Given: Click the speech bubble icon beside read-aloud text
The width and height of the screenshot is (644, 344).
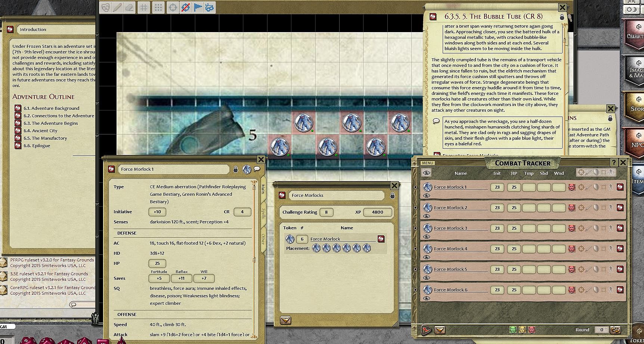Looking at the screenshot, I should click(x=436, y=121).
